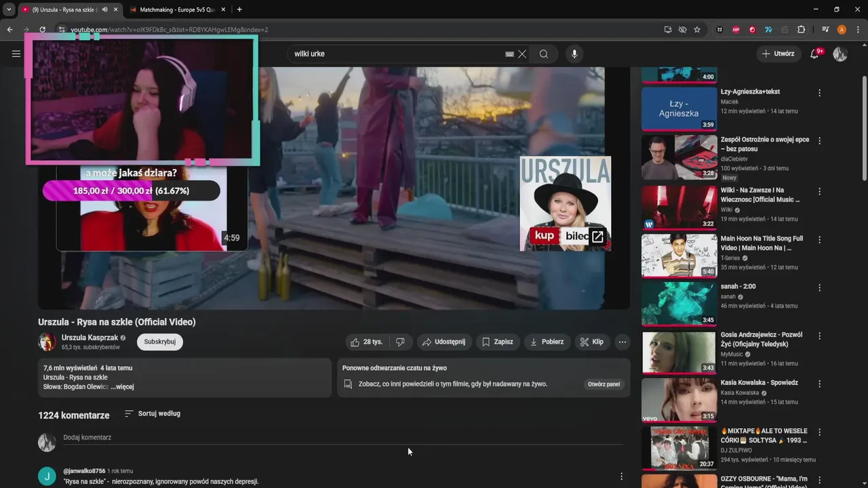868x488 pixels.
Task: Open the extensions puzzle menu
Action: coord(801,29)
